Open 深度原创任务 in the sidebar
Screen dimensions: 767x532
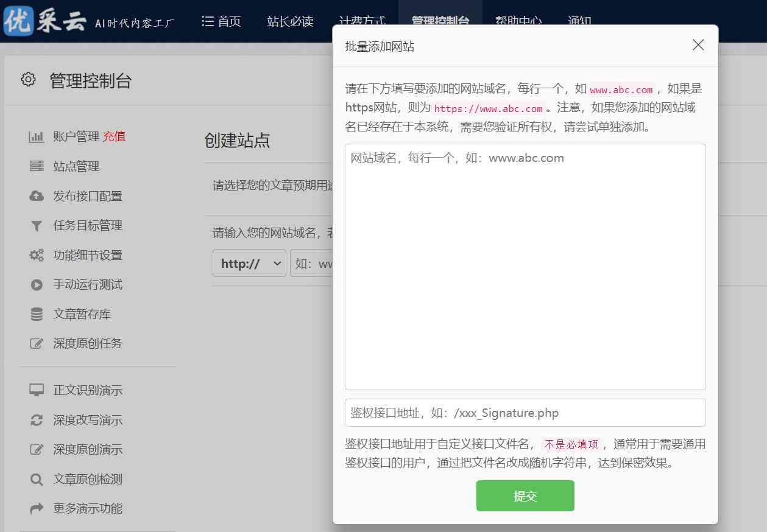click(x=88, y=344)
